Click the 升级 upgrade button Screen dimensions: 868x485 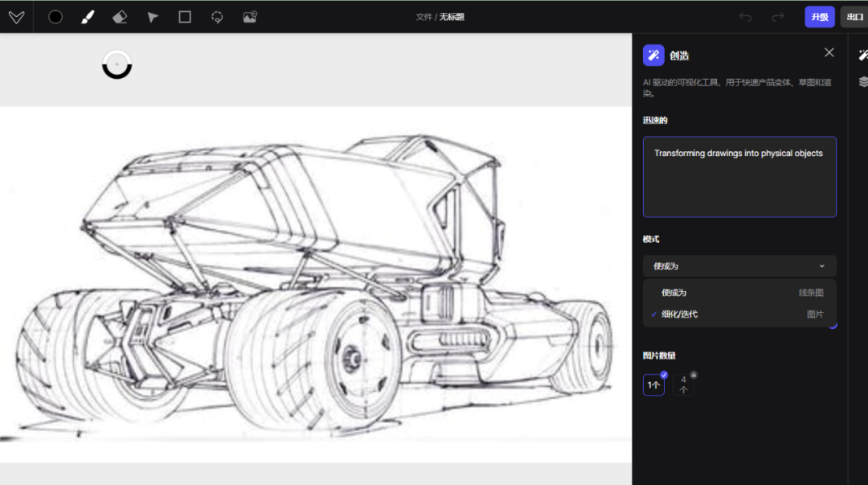click(x=819, y=17)
